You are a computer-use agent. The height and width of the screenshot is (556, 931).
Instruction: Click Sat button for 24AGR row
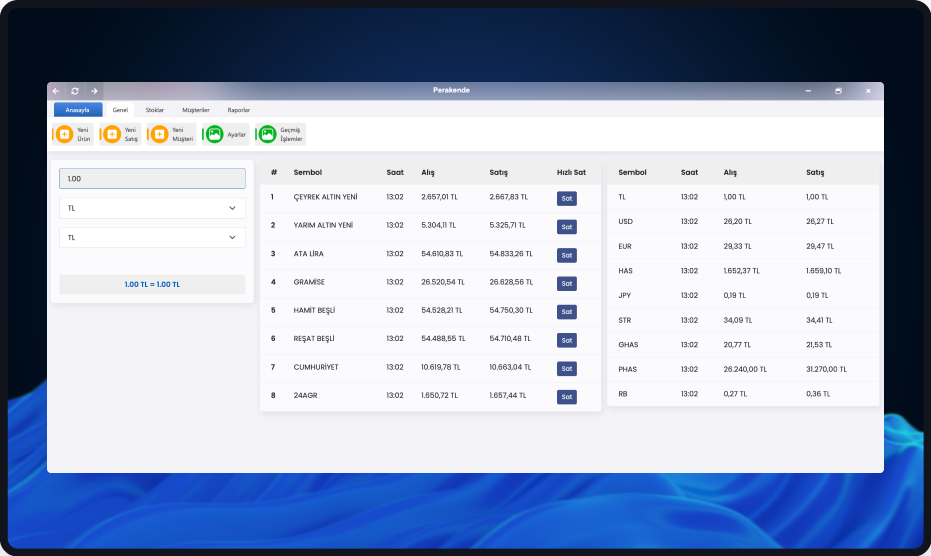[x=567, y=397]
